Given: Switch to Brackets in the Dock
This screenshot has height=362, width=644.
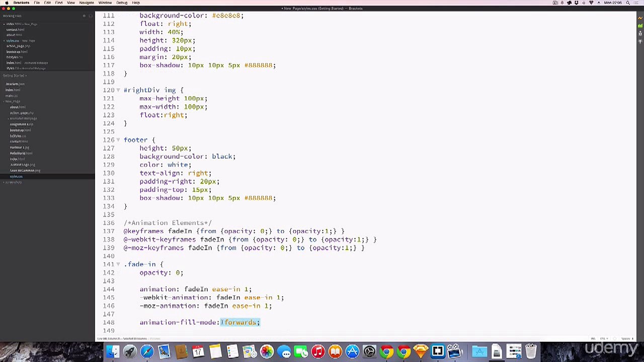Looking at the screenshot, I should [x=438, y=351].
